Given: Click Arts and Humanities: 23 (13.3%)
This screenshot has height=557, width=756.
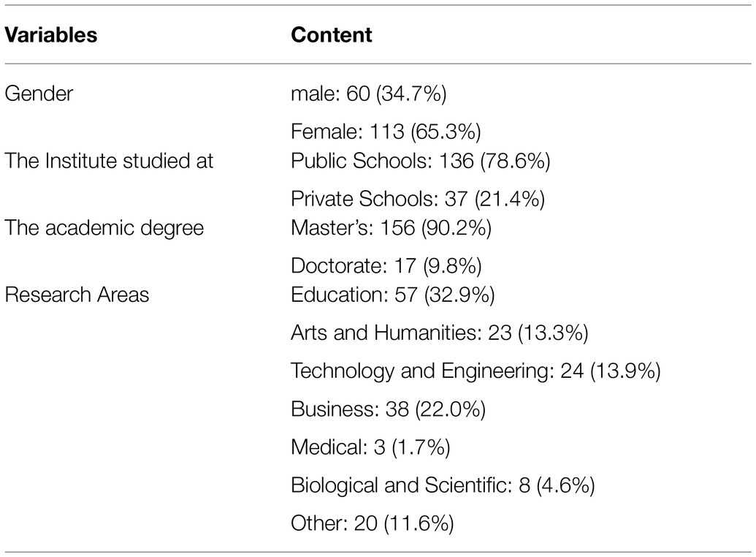Looking at the screenshot, I should tap(440, 333).
